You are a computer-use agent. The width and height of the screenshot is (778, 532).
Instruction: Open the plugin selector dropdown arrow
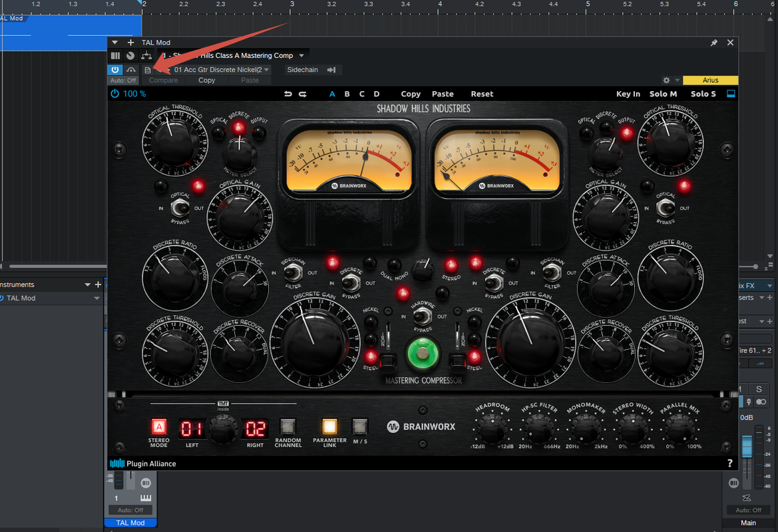point(301,56)
